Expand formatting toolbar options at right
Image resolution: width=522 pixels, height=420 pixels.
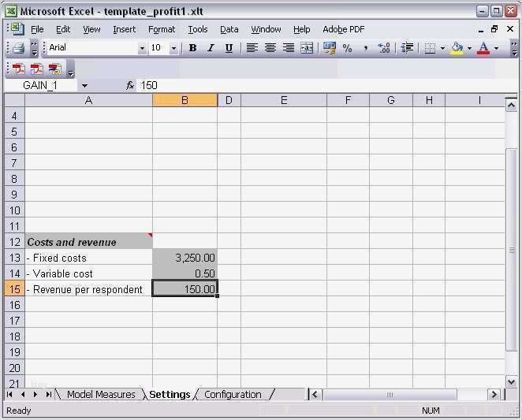point(514,49)
